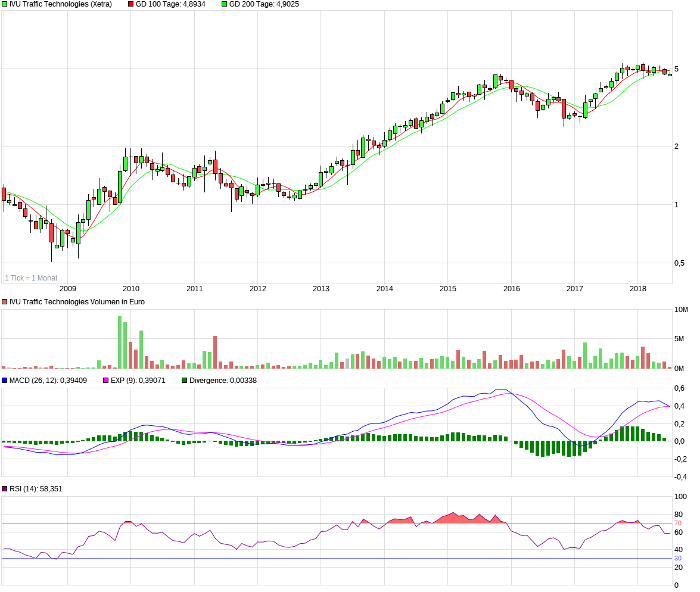
Task: Click the blue 30 oversold level label
Action: pyautogui.click(x=678, y=559)
